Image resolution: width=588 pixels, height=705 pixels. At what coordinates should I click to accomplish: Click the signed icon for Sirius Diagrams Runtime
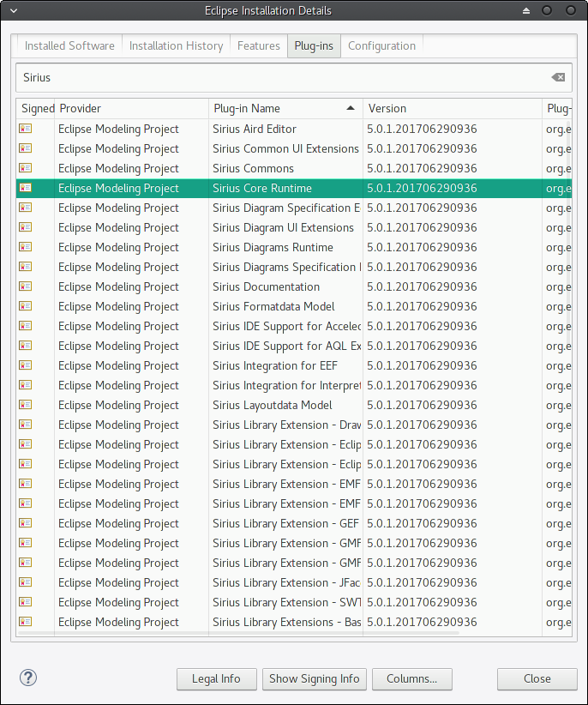[x=25, y=247]
